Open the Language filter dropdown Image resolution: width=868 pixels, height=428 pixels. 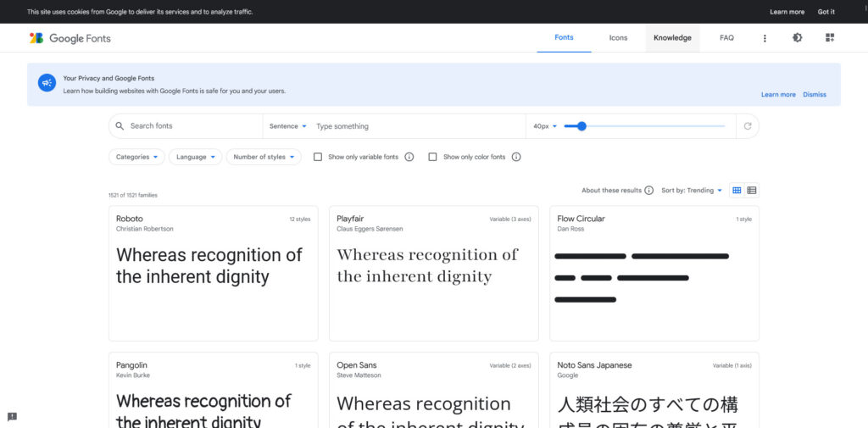click(196, 158)
